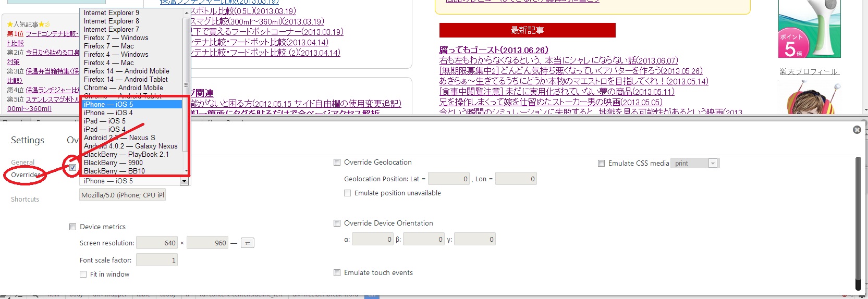Screen dimensions: 868x299
Task: Choose Internet Explorer 9 from list
Action: [112, 13]
